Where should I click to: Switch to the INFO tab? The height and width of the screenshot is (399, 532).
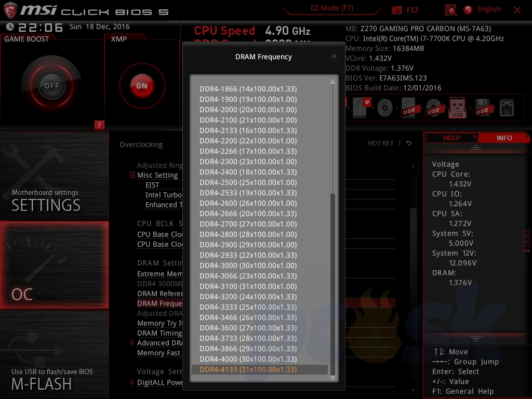pyautogui.click(x=504, y=138)
